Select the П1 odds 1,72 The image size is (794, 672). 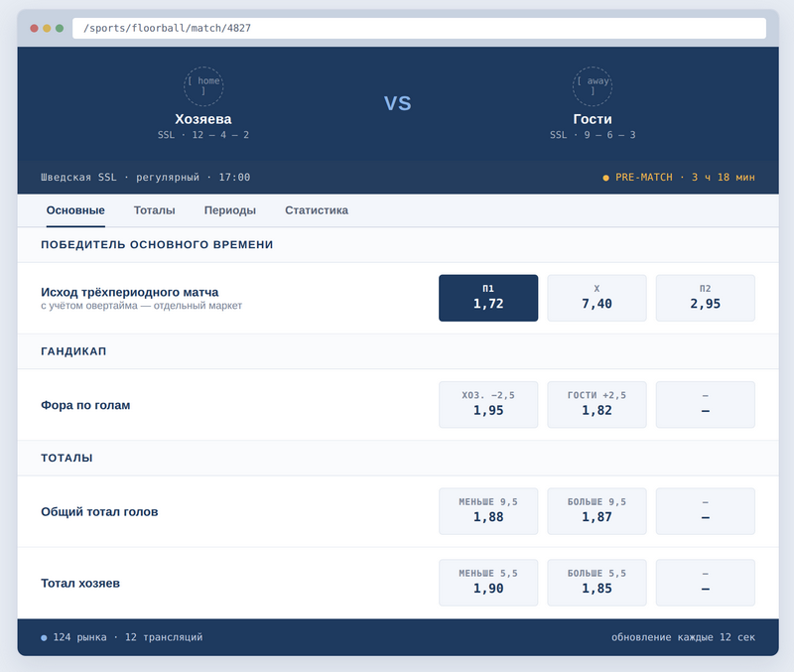tap(488, 298)
